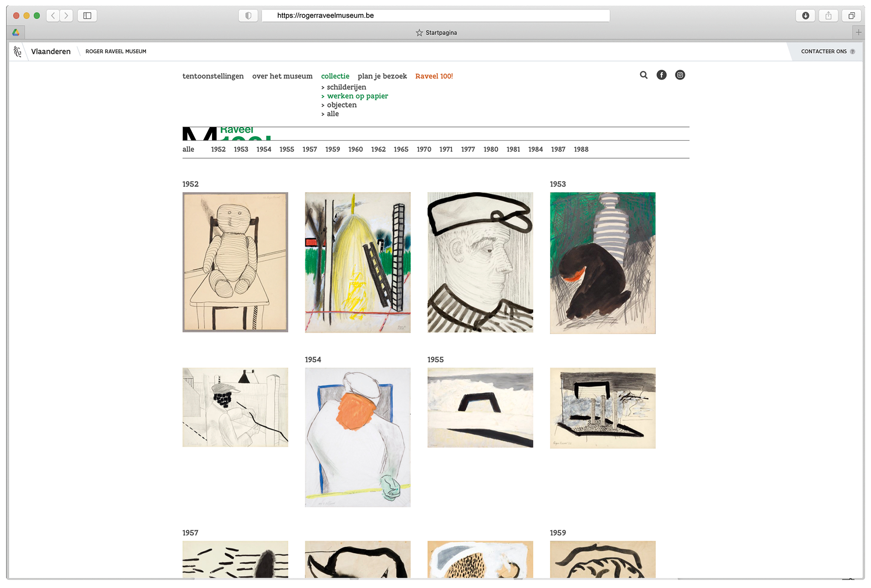Screen dimensions: 871x588
Task: Click the address bar URL field
Action: tap(435, 16)
